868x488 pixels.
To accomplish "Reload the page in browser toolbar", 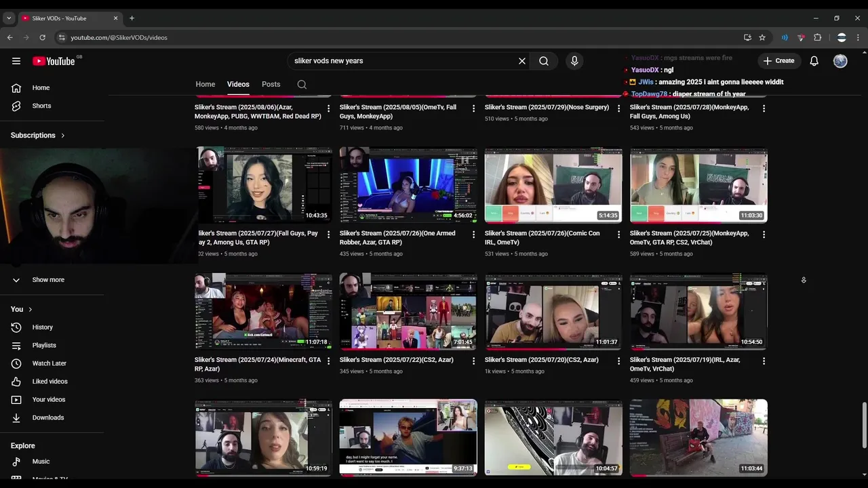I will [42, 37].
